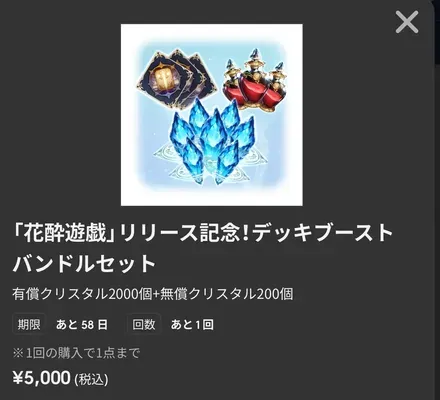
Task: Click the golden emblem on the card pack
Action: [162, 78]
